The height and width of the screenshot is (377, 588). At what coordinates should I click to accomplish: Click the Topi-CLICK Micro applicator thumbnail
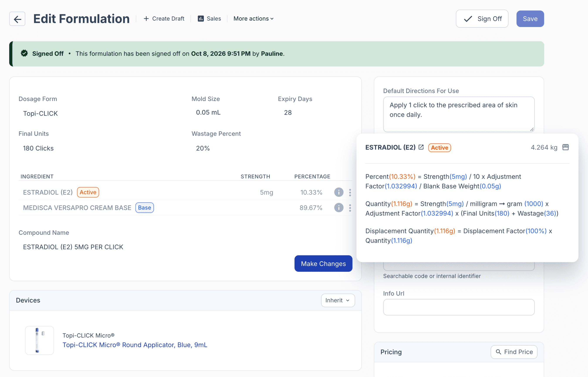point(39,340)
